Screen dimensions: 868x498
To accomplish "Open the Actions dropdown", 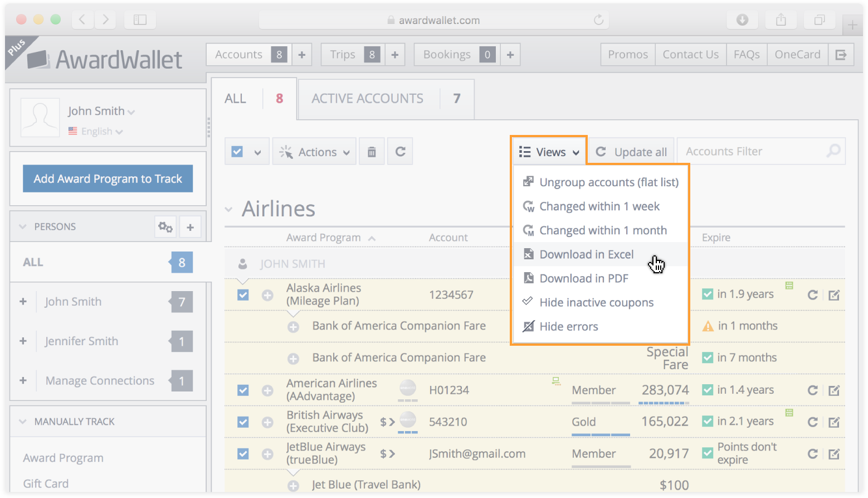I will pyautogui.click(x=314, y=152).
